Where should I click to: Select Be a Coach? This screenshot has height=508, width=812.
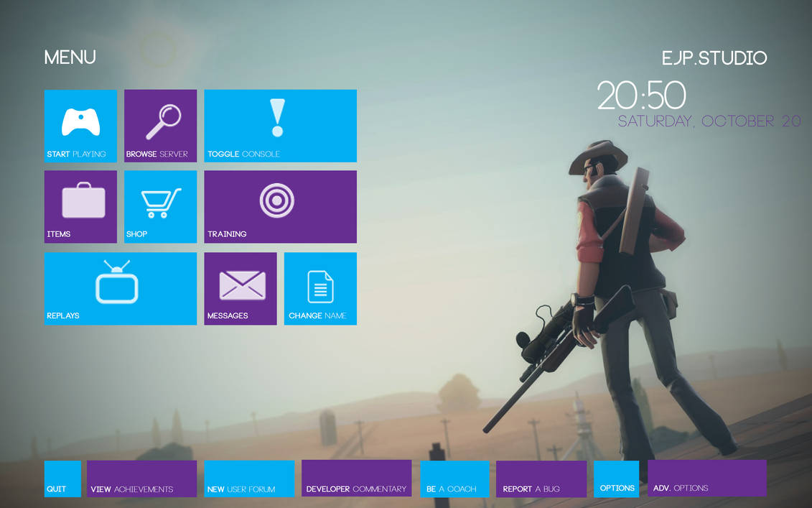click(x=454, y=479)
